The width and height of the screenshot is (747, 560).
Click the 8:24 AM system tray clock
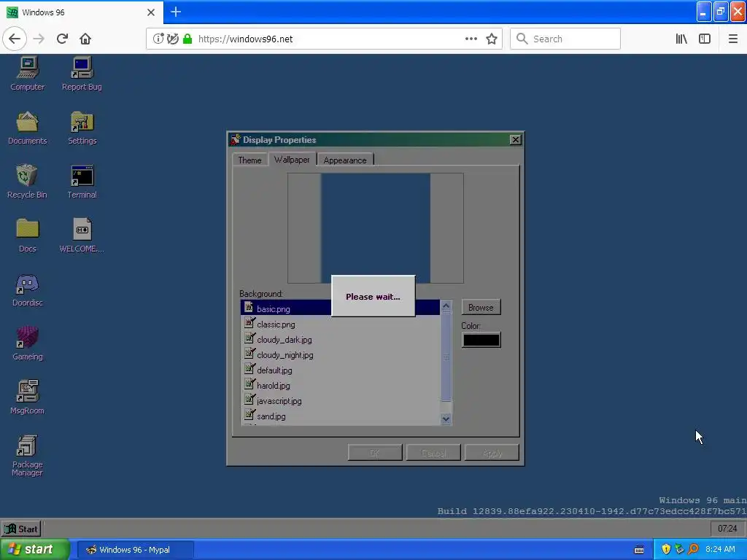[720, 549]
